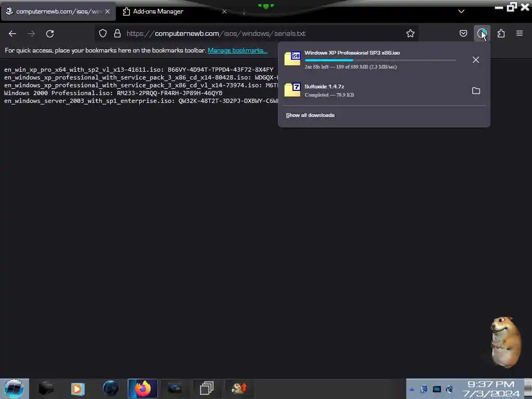Click the Firefox taskbar icon
532x399 pixels.
[x=142, y=389]
